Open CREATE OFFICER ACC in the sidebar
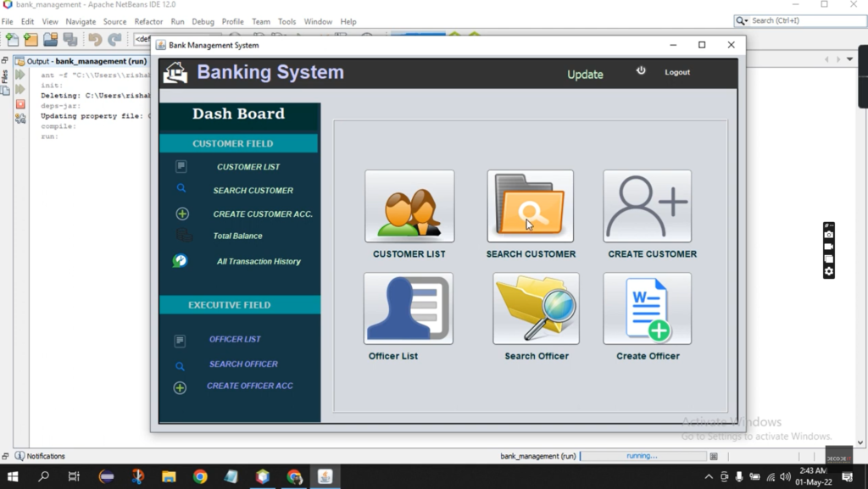The image size is (868, 489). pyautogui.click(x=250, y=386)
